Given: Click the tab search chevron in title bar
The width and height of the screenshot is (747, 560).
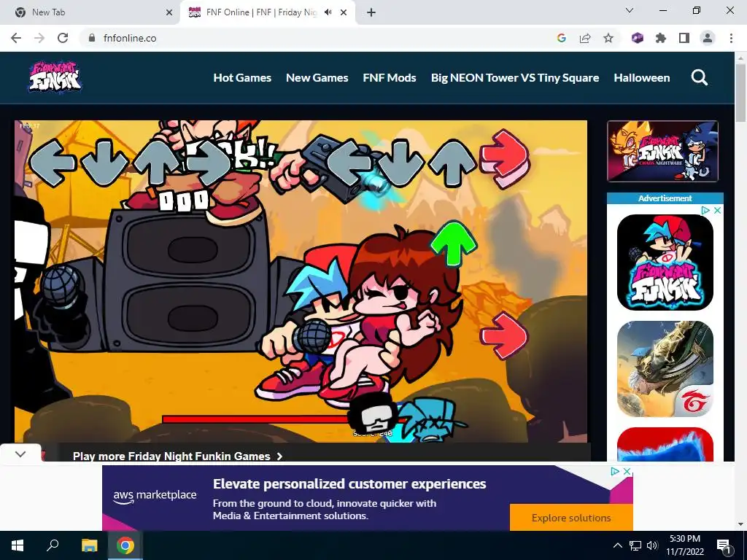Looking at the screenshot, I should point(630,10).
